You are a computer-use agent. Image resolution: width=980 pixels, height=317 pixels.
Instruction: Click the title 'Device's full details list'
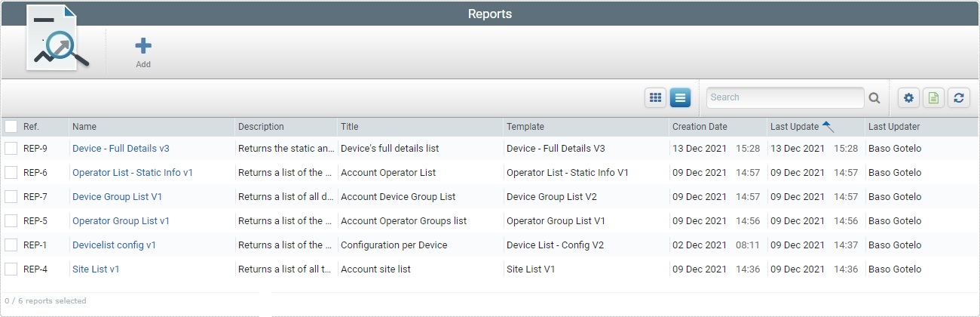click(x=390, y=149)
